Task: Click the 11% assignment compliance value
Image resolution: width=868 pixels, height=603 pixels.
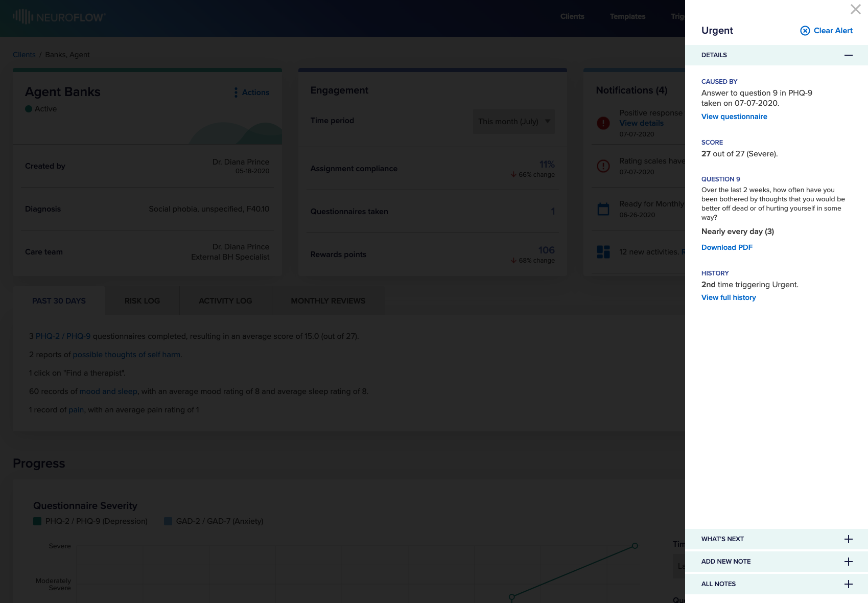Action: pyautogui.click(x=547, y=165)
